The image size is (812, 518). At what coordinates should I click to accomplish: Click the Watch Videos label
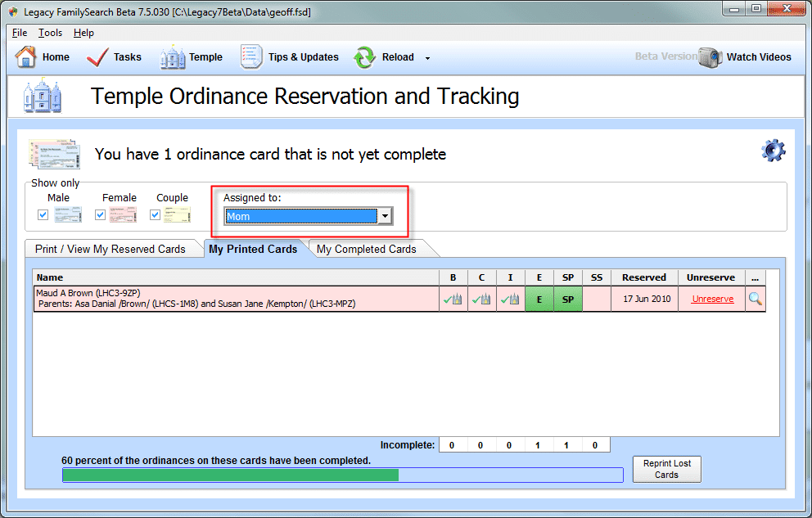pyautogui.click(x=759, y=57)
